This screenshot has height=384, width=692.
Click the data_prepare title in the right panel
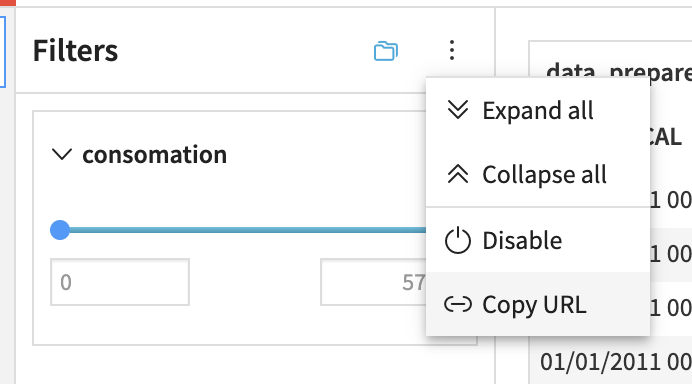(x=619, y=71)
